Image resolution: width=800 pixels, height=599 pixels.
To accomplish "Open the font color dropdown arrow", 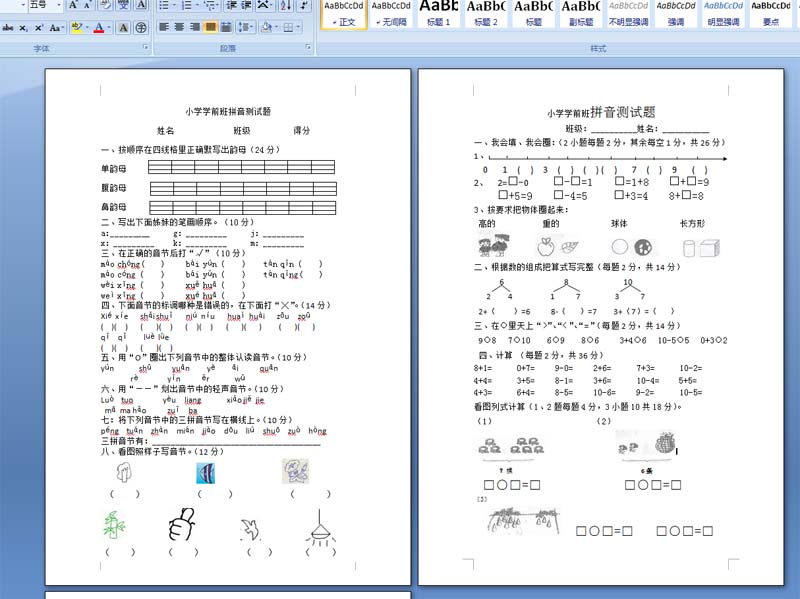I will 109,28.
